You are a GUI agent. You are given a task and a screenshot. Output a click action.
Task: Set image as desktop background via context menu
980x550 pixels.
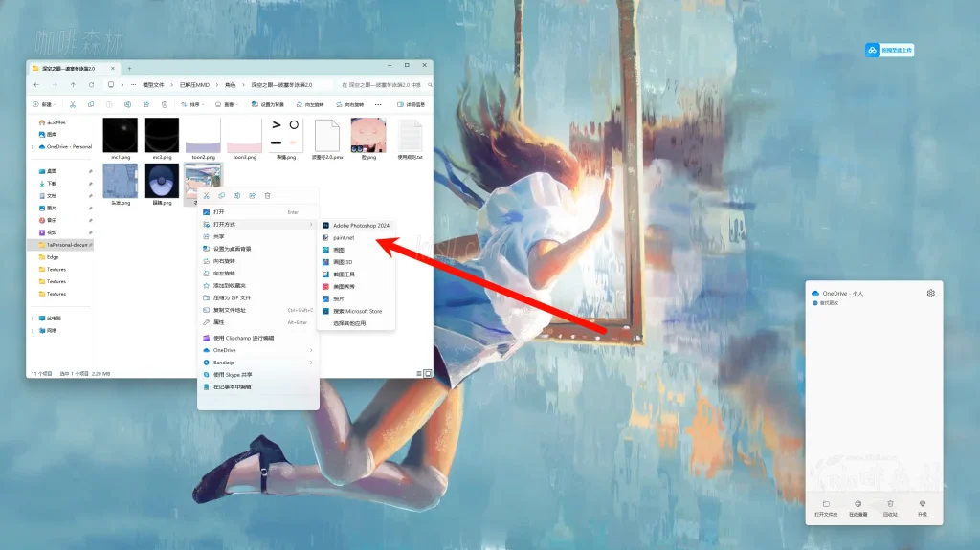[257, 249]
